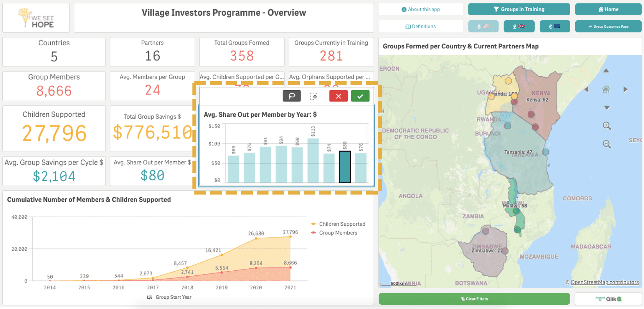Screen dimensions: 644x309
Task: Open the OpenStreetMap contributors link
Action: coord(605,282)
